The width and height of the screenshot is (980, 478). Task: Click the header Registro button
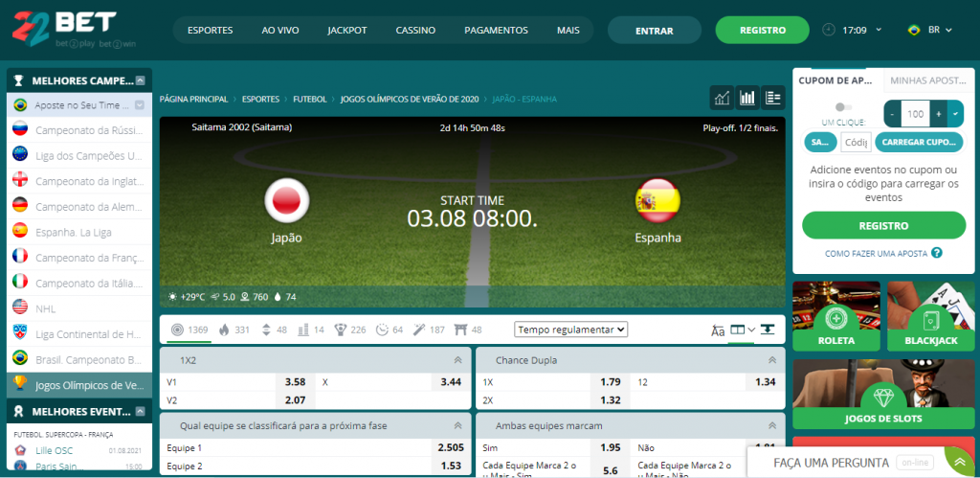(x=763, y=30)
